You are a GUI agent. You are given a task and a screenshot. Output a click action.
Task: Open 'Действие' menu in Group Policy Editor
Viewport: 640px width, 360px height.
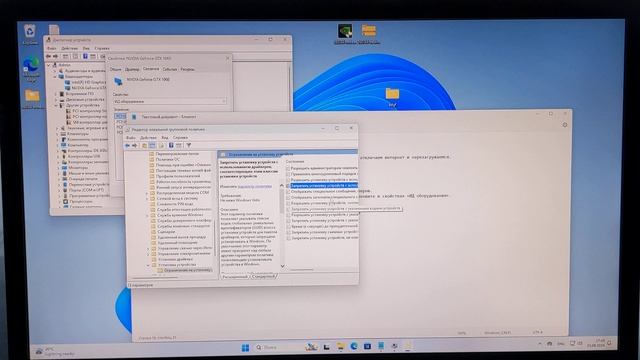(148, 138)
